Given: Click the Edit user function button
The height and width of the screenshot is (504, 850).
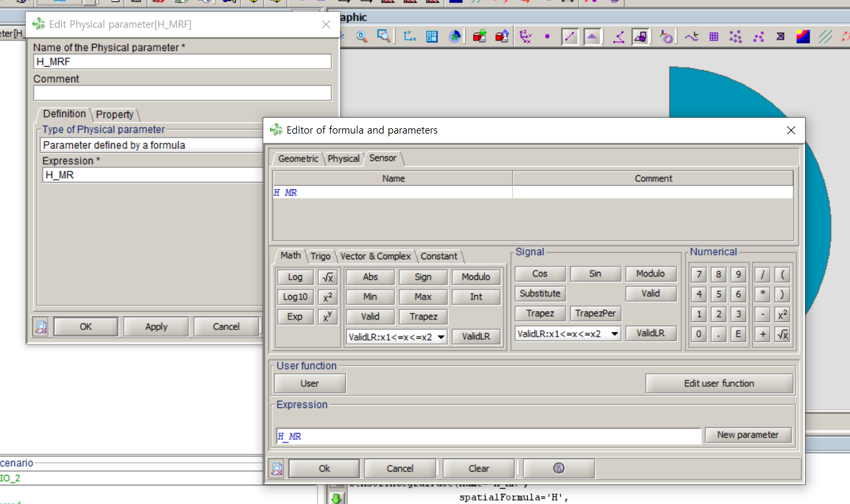Looking at the screenshot, I should tap(719, 384).
